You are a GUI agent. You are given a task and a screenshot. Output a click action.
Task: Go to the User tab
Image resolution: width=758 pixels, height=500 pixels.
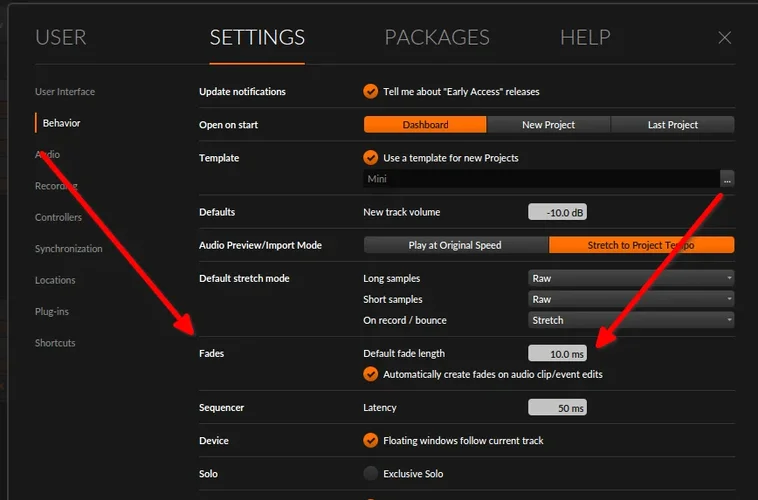(x=61, y=38)
